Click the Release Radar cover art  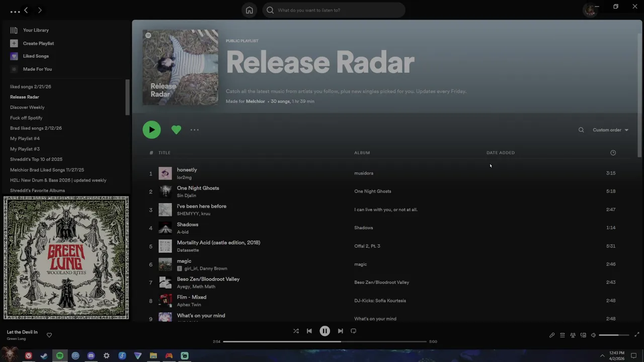pos(180,67)
